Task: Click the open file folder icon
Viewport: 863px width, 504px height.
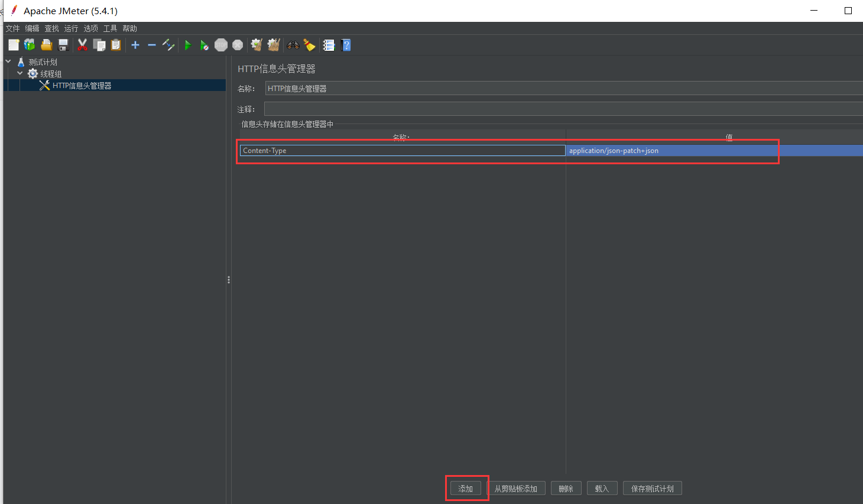Action: click(x=47, y=45)
